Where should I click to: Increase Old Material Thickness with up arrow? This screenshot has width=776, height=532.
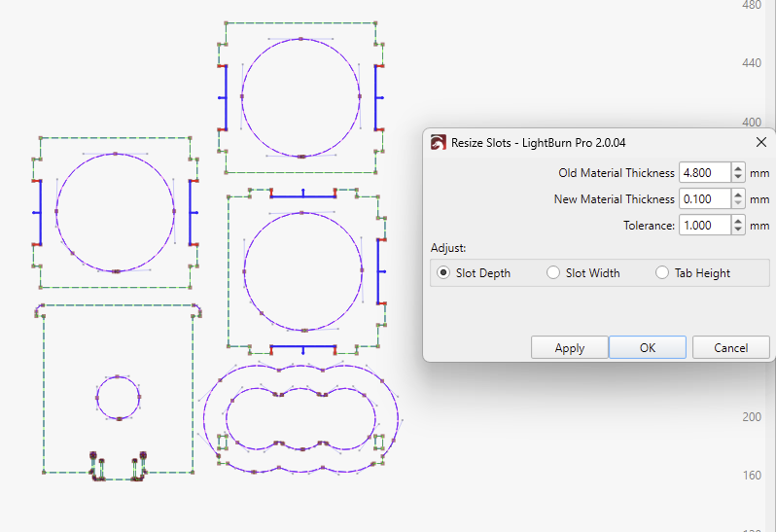(738, 169)
